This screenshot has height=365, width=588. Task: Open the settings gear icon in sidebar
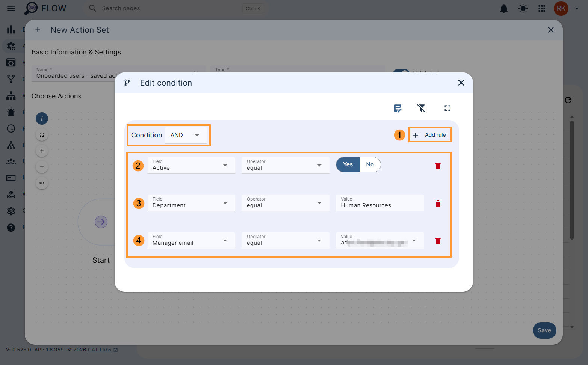pos(11,211)
